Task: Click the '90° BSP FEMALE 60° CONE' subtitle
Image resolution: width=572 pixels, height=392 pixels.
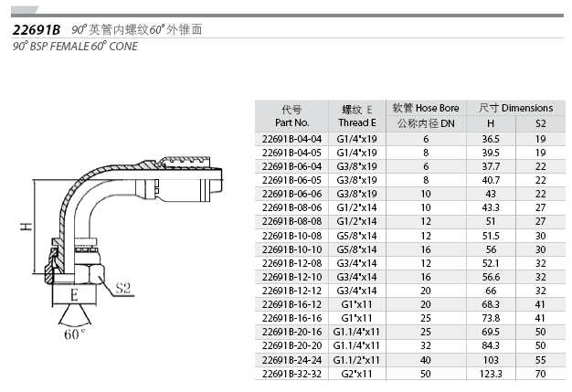Action: point(75,47)
